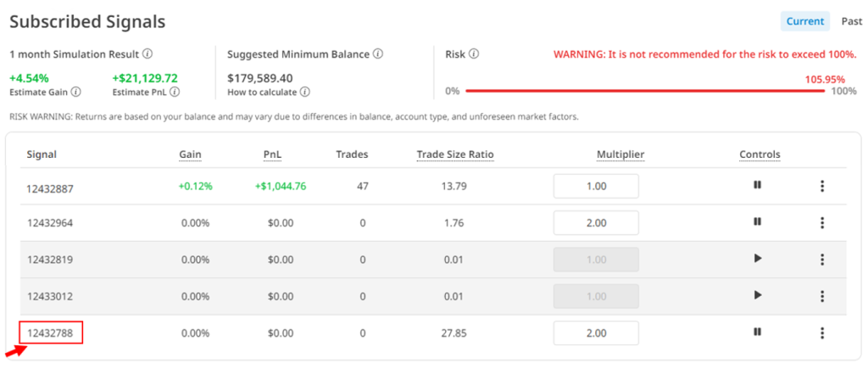
Task: Click info icon beside Estimate Gain
Action: click(76, 92)
